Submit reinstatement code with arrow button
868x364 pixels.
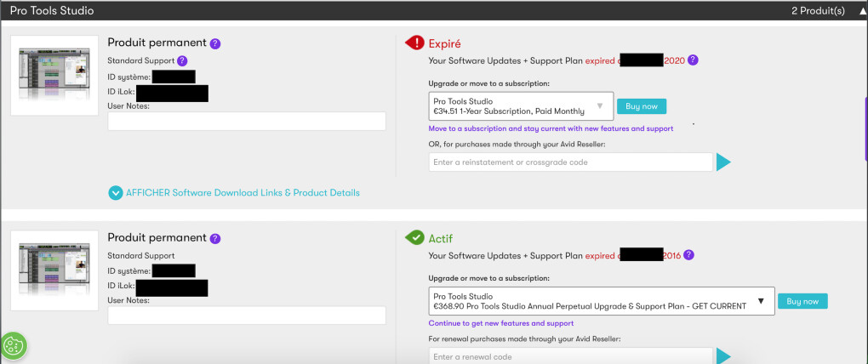coord(723,162)
